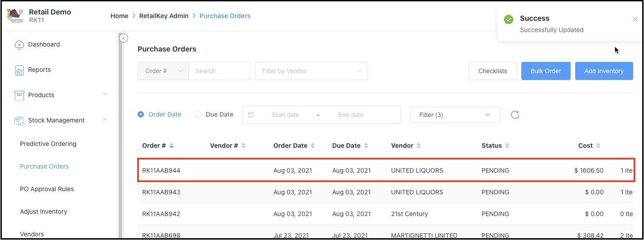Click the Stock Management icon
Viewport: 644px width, 240px height.
tap(19, 121)
